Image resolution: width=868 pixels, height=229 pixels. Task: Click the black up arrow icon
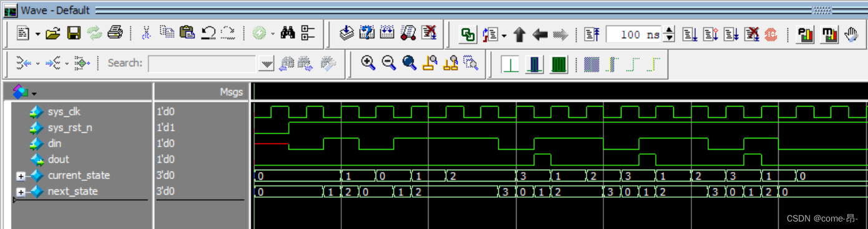(x=519, y=35)
